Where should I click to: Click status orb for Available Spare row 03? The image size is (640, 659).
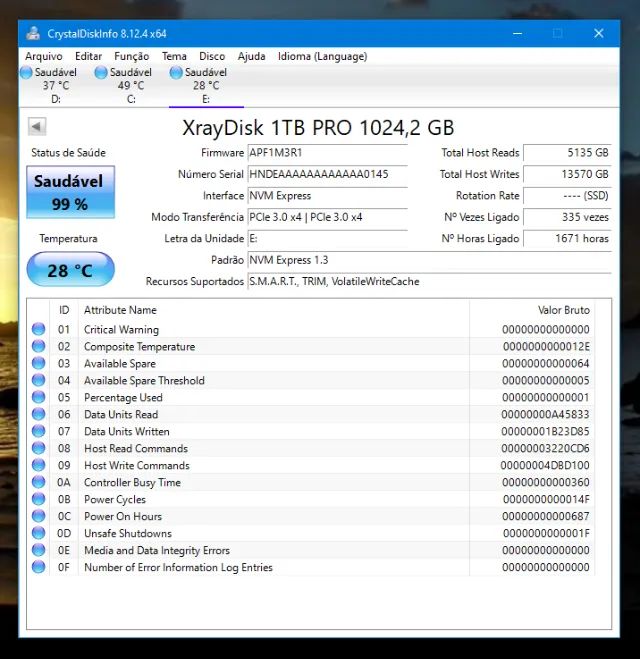39,363
